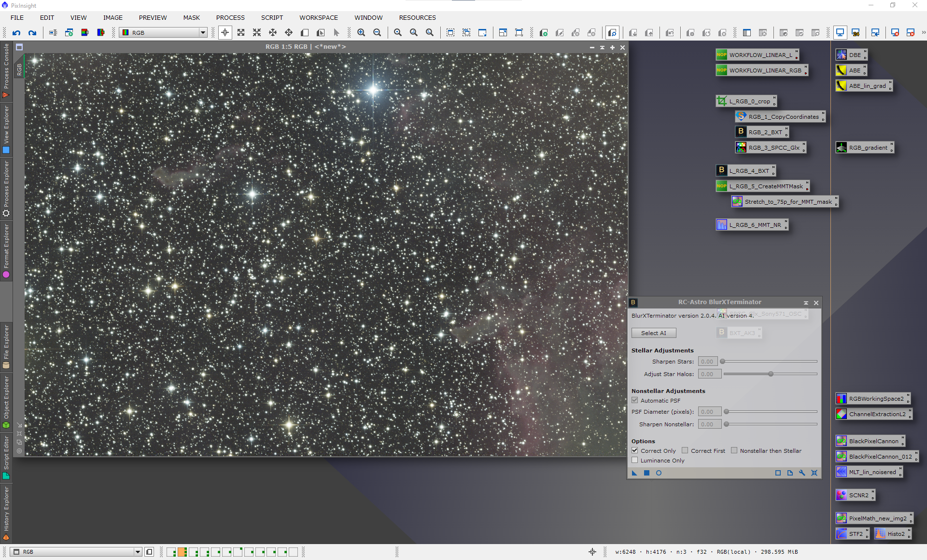Image resolution: width=927 pixels, height=560 pixels.
Task: Uncheck the Correct Only option
Action: pos(635,450)
